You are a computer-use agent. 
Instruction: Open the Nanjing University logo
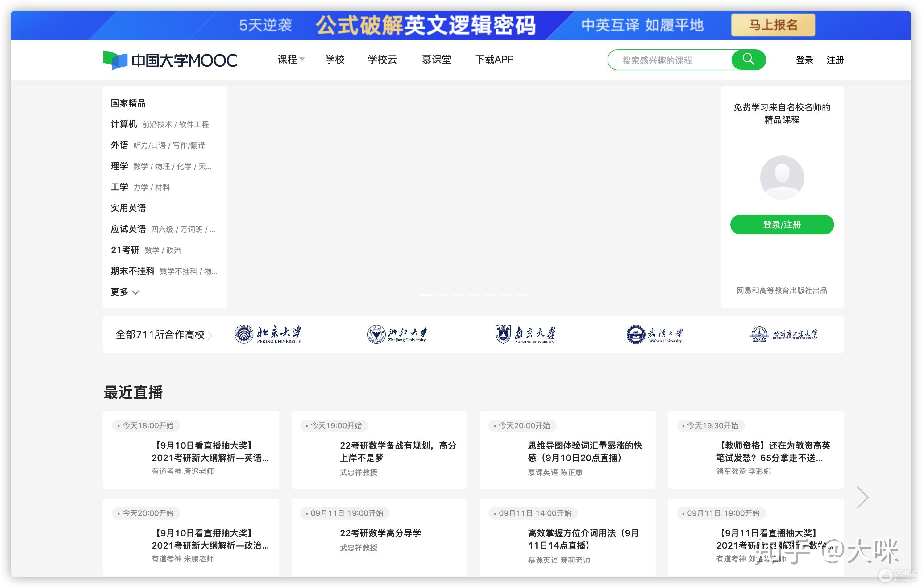[x=525, y=334]
